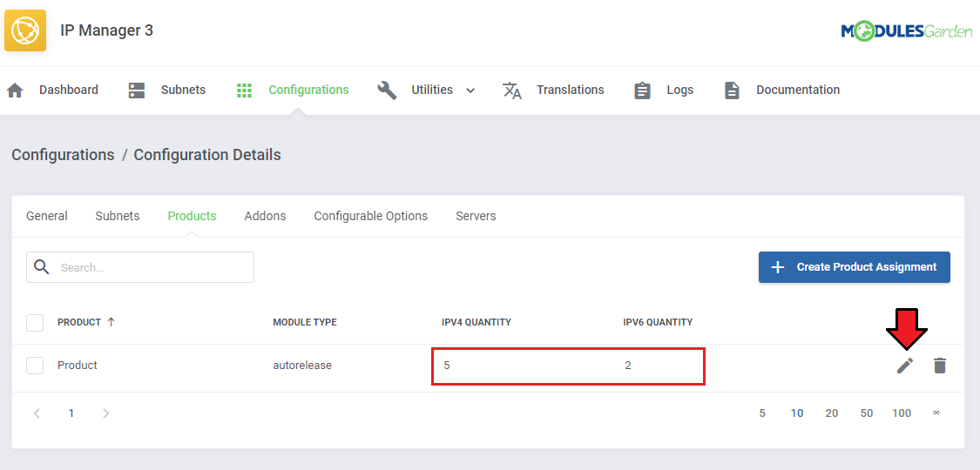The width and height of the screenshot is (980, 470).
Task: Click the 'autorelease' module type cell
Action: pos(302,366)
